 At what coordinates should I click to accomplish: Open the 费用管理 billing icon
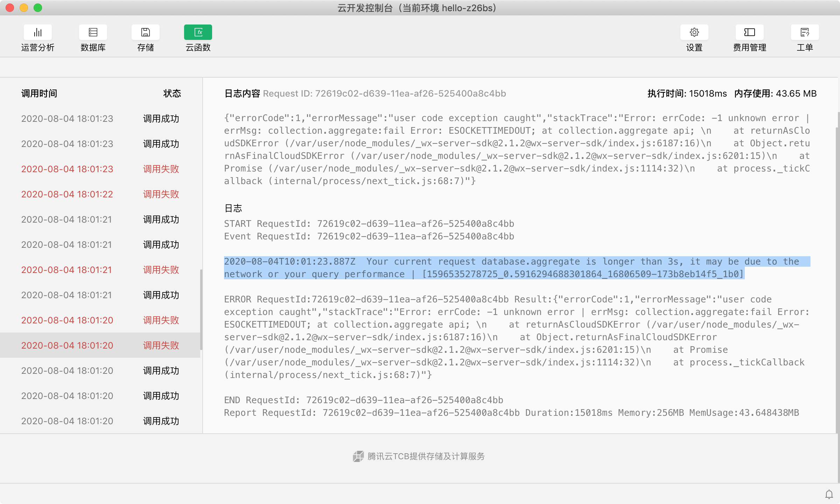tap(749, 33)
